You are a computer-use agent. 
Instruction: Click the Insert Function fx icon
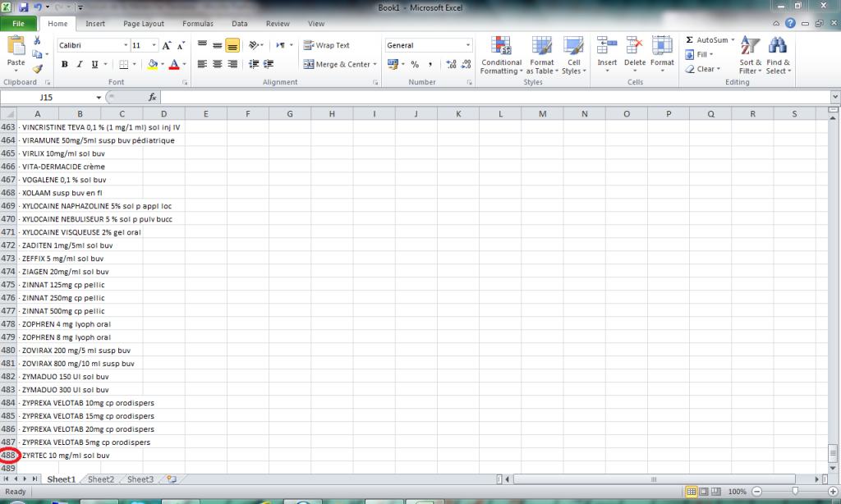point(152,97)
